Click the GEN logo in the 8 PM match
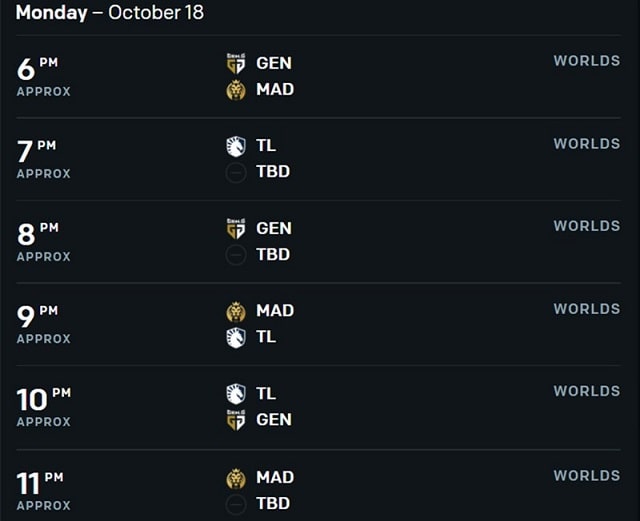The height and width of the screenshot is (521, 640). (x=236, y=228)
